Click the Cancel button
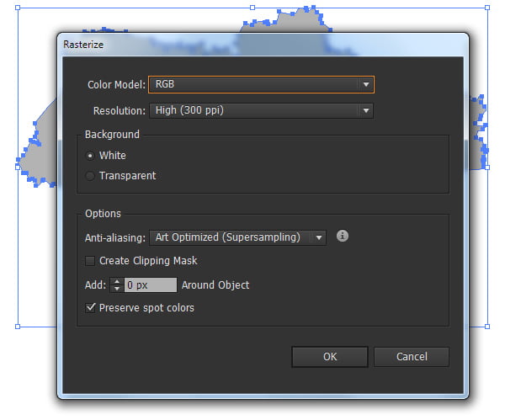This screenshot has width=505, height=420. 412,357
